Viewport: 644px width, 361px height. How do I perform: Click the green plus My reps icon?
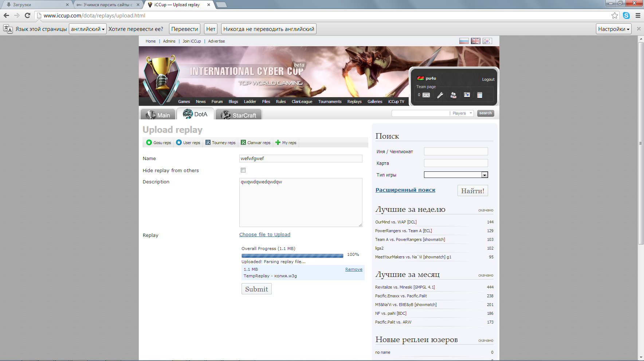click(278, 143)
